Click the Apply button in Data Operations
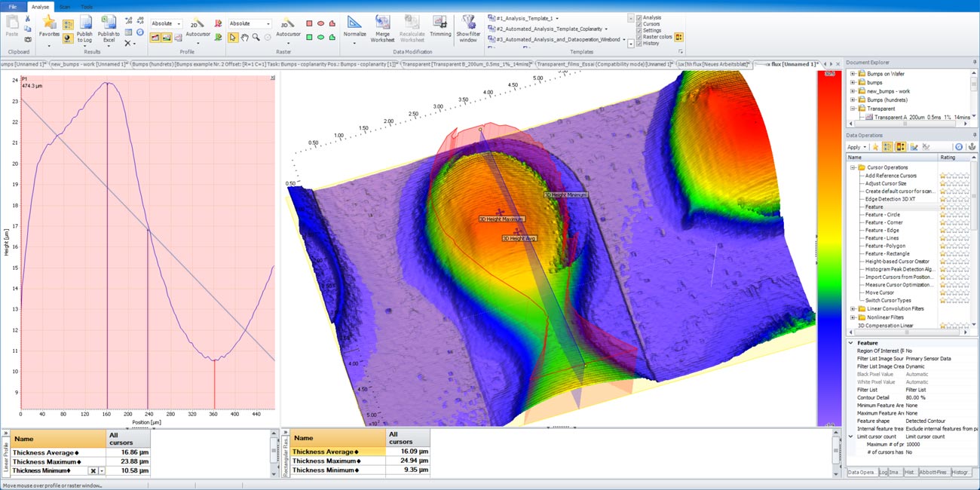The width and height of the screenshot is (980, 490). tap(854, 147)
